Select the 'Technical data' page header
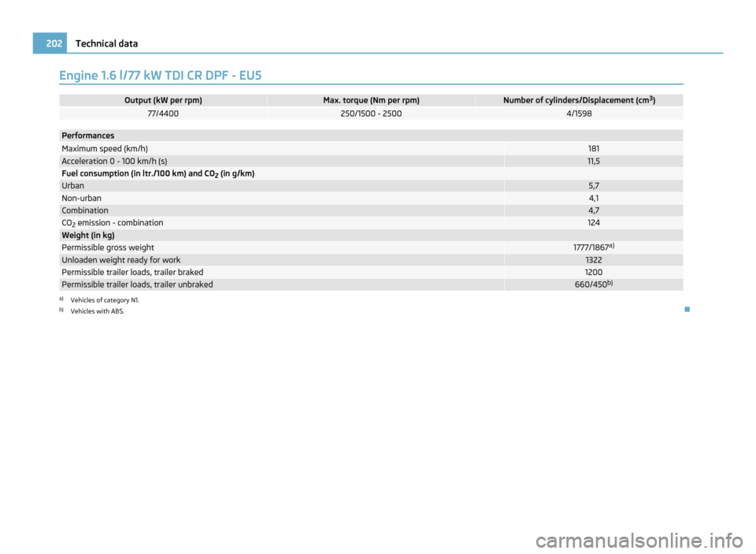This screenshot has width=756, height=554. pos(106,43)
